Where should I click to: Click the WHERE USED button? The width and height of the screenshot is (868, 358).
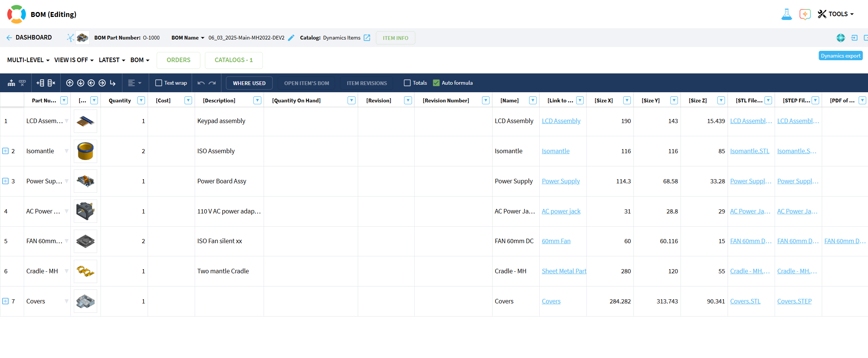(x=249, y=83)
